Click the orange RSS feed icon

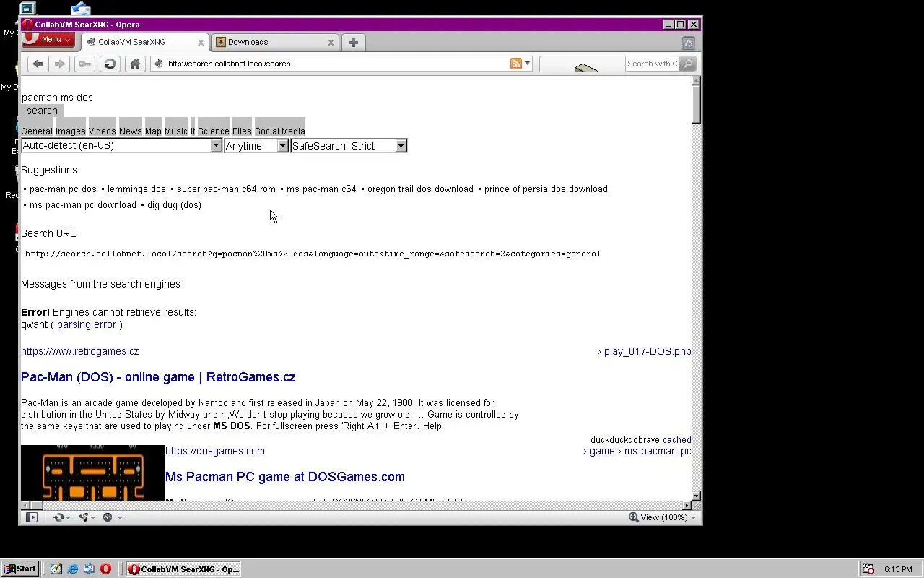coord(516,64)
